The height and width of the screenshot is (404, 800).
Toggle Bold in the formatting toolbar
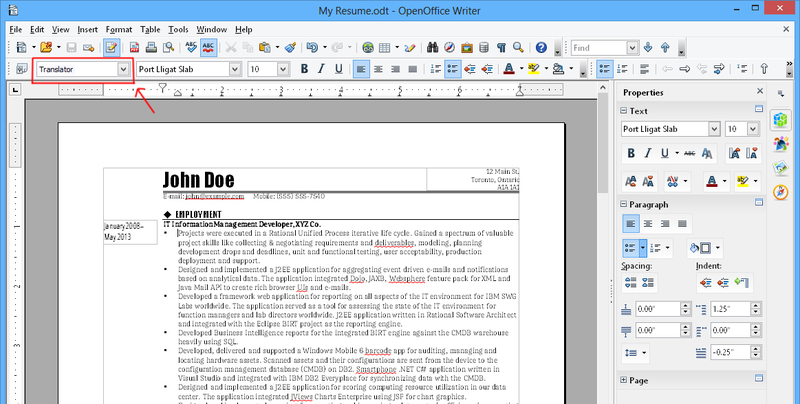(x=304, y=69)
